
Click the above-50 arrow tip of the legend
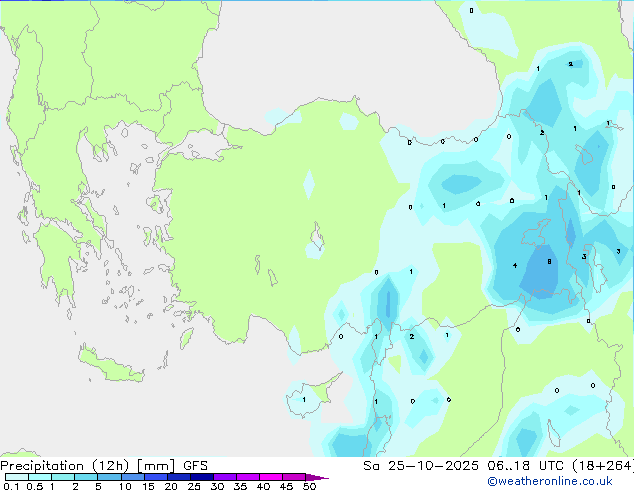pos(317,477)
